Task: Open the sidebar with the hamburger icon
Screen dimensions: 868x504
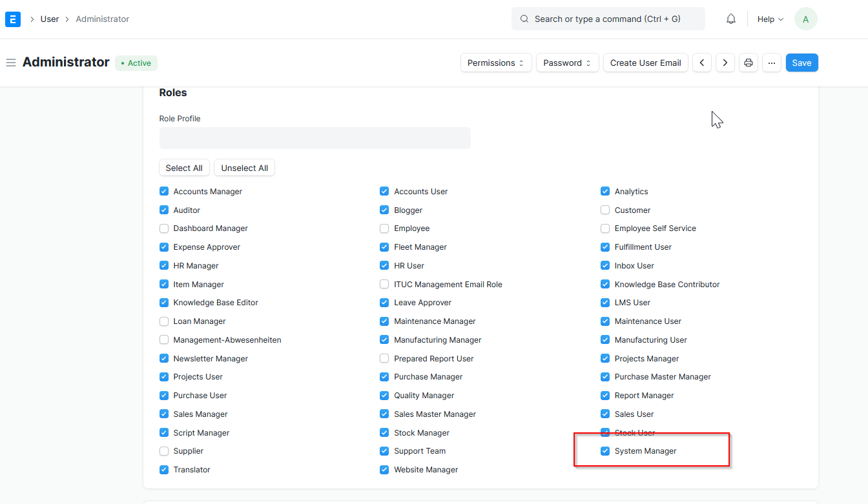Action: 10,62
